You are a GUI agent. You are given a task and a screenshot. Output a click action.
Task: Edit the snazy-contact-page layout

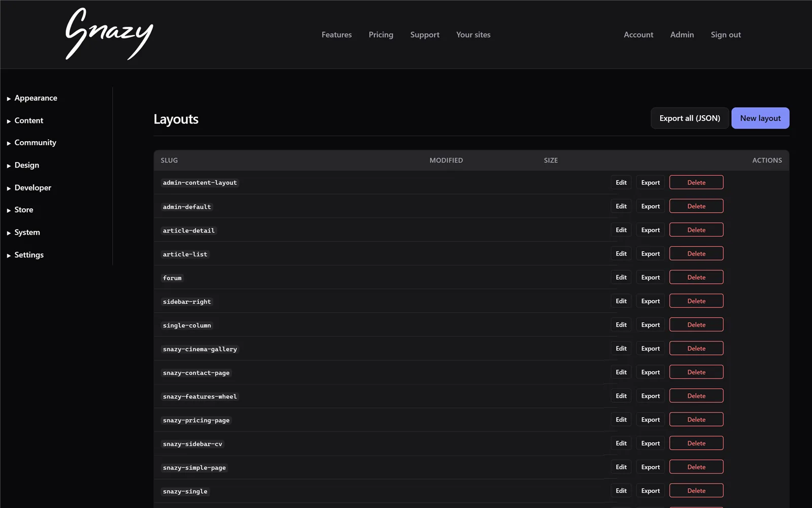621,372
